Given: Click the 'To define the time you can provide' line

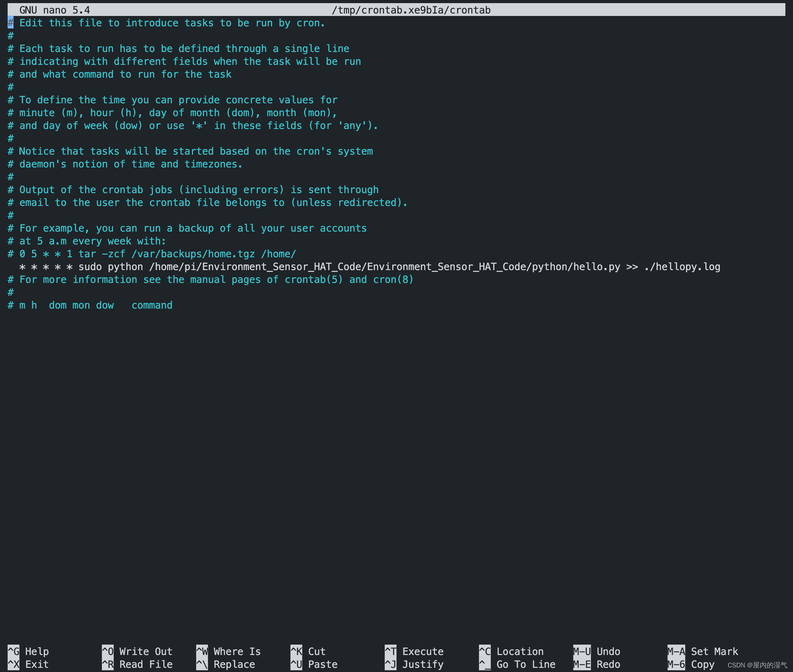Looking at the screenshot, I should tap(173, 100).
